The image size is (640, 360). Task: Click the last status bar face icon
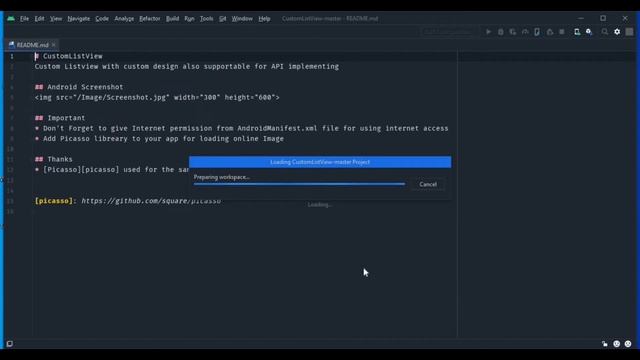[628, 344]
